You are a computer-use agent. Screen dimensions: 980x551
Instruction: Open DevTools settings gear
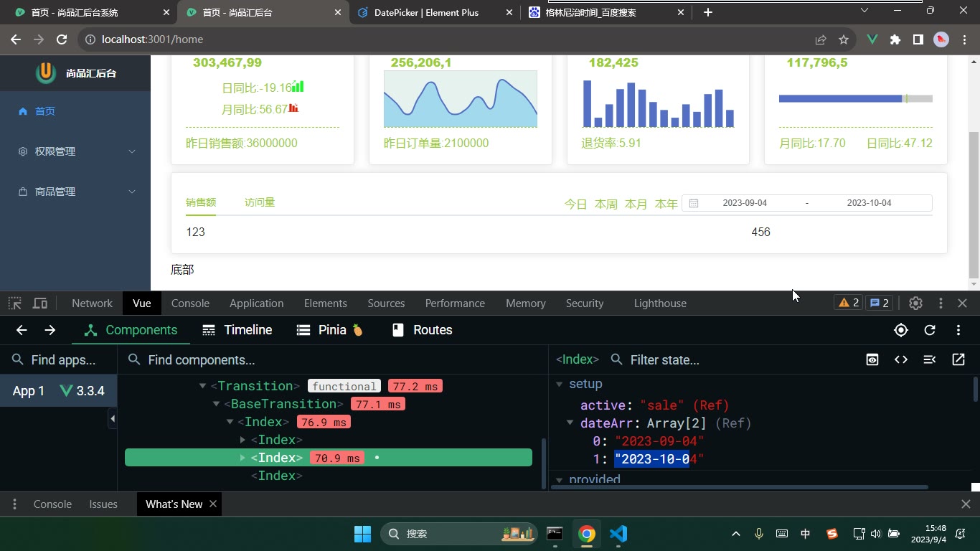coord(915,303)
